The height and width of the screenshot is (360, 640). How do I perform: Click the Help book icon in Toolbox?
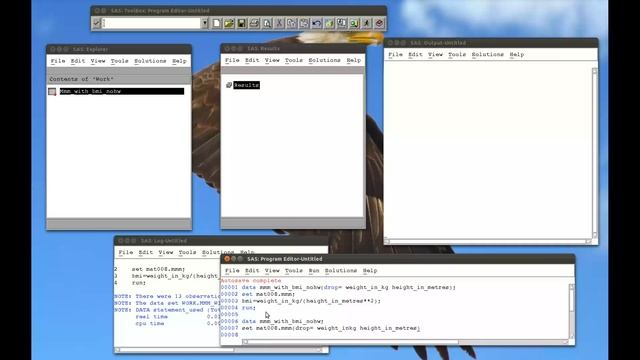click(379, 23)
